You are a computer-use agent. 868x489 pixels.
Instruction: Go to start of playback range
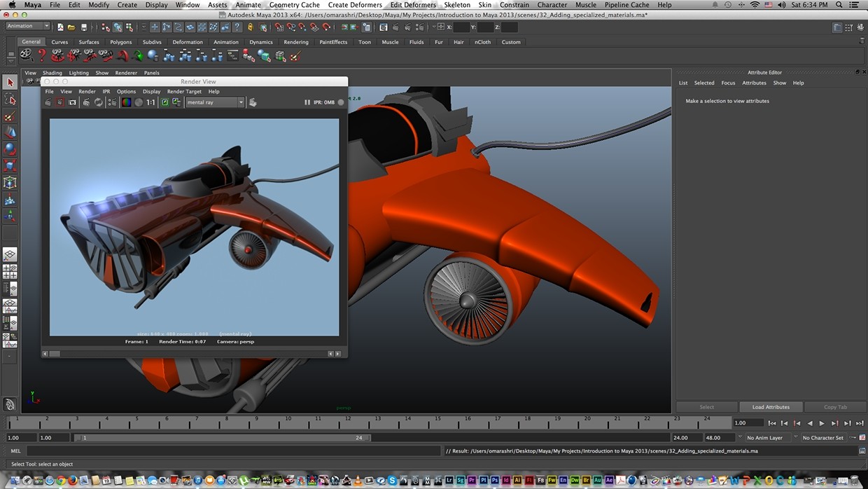(772, 423)
